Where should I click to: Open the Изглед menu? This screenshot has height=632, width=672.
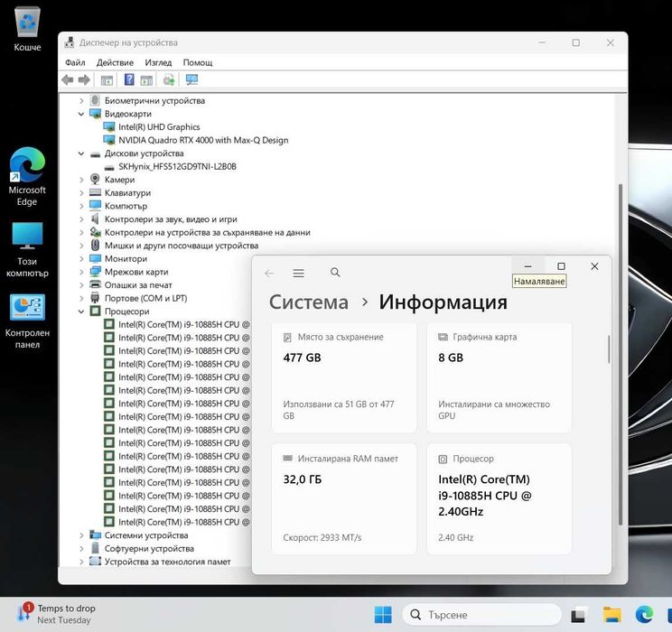158,62
